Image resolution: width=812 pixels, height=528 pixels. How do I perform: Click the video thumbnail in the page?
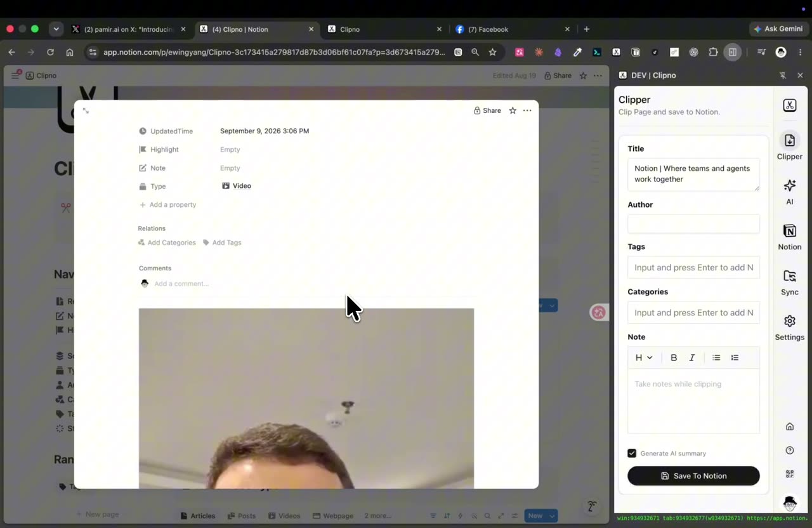(306, 398)
